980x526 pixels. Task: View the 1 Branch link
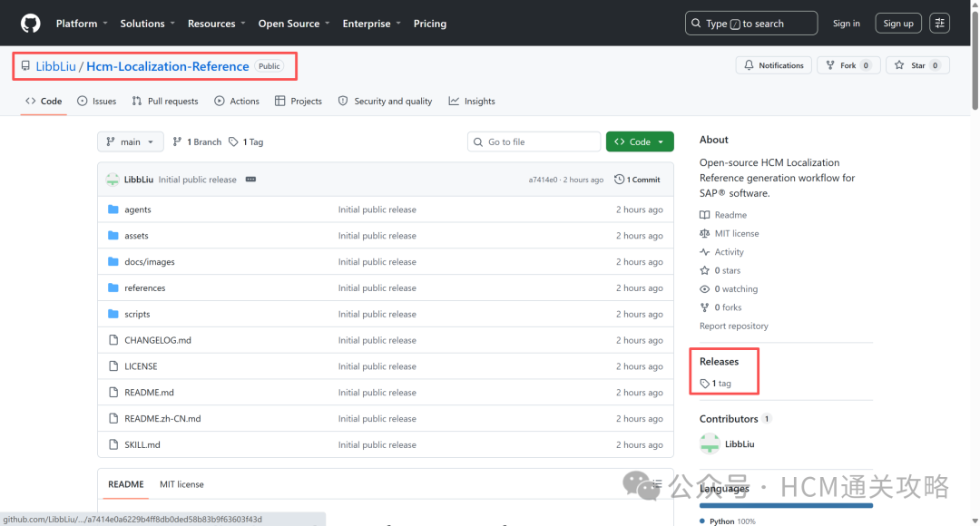coord(197,141)
